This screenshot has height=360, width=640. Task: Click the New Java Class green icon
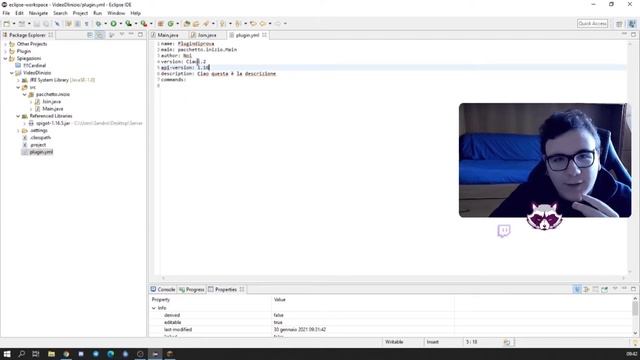tap(171, 24)
